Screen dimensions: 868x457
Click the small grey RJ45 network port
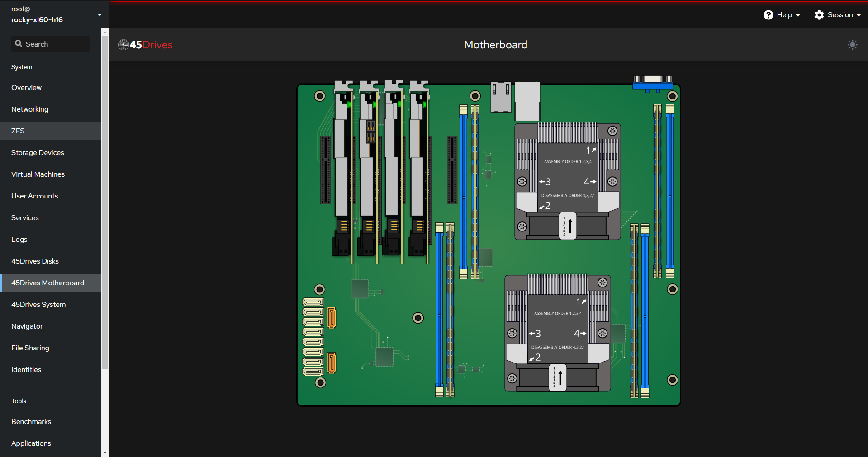point(501,97)
